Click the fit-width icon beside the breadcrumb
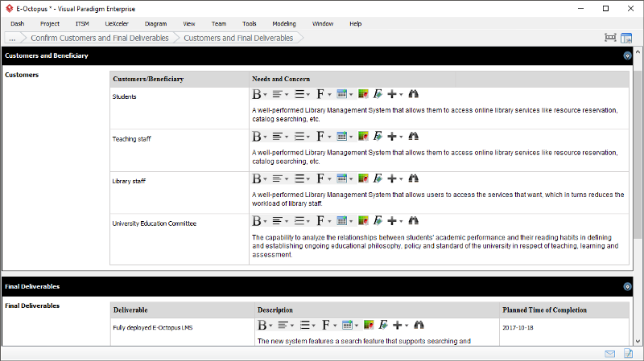 coord(610,38)
